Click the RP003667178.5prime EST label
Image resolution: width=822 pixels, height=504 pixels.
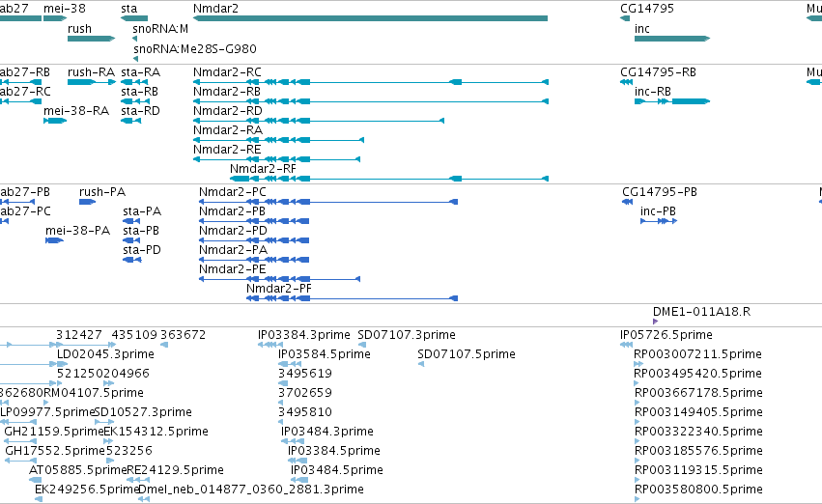[698, 393]
